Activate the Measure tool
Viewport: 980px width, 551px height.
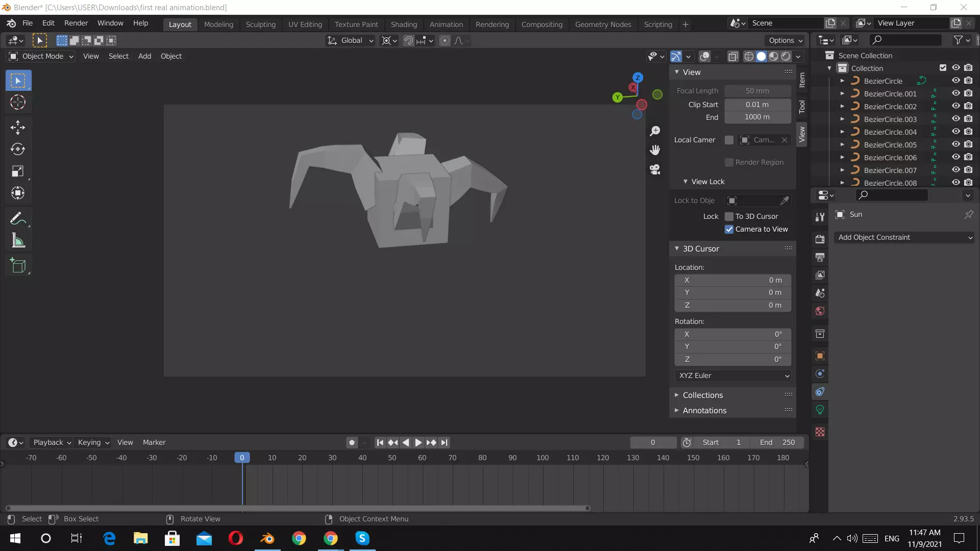[x=18, y=241]
